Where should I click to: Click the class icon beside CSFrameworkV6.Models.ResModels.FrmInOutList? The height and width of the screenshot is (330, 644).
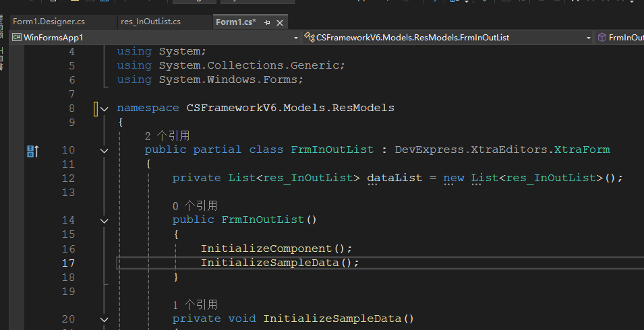[310, 38]
